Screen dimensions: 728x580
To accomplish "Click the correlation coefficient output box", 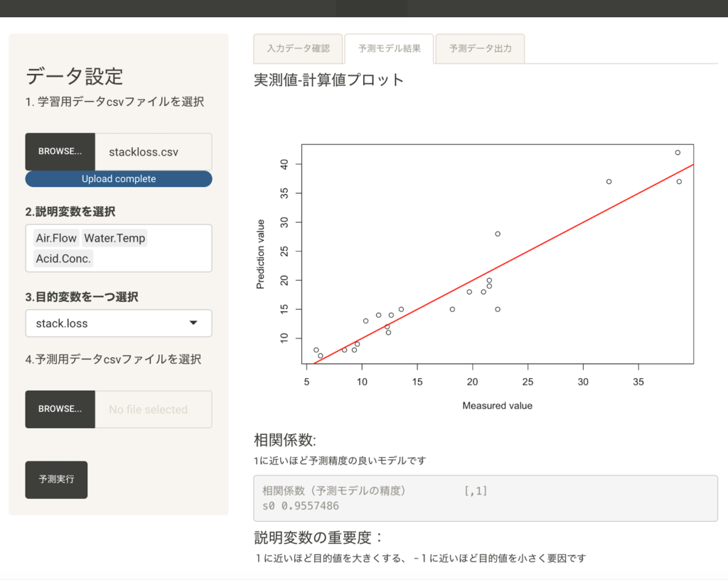I will click(x=485, y=498).
